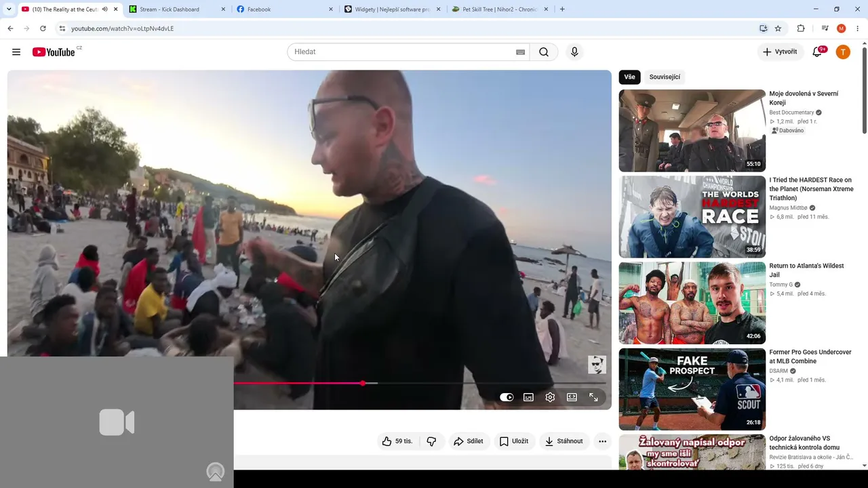Open the YouTube guide hamburger menu

(16, 52)
